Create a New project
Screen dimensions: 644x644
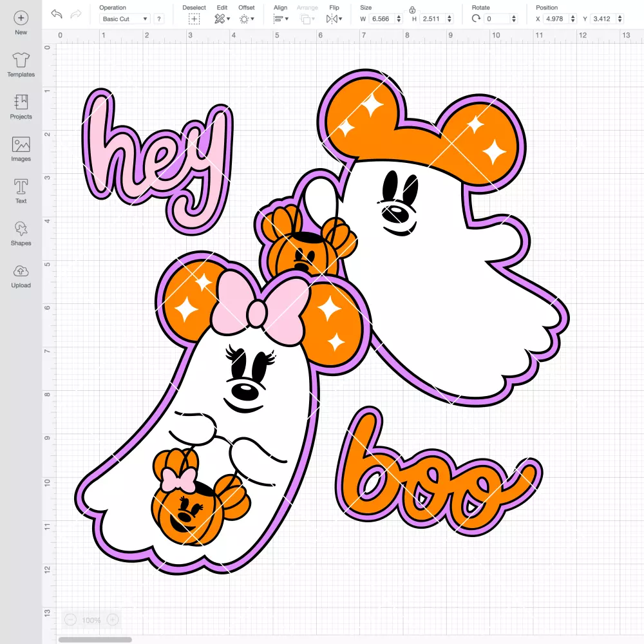[x=21, y=23]
